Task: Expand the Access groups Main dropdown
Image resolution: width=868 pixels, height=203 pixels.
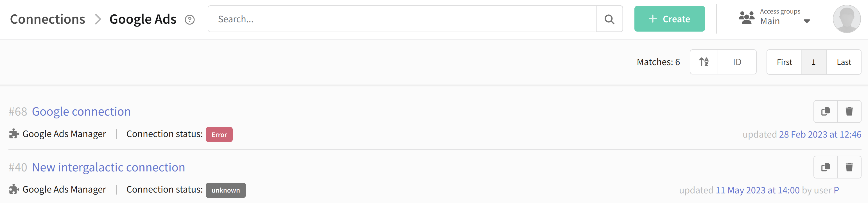Action: [x=807, y=21]
